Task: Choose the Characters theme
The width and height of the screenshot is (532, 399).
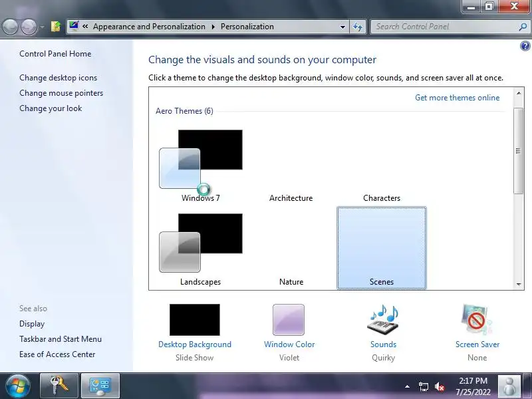Action: [x=382, y=198]
